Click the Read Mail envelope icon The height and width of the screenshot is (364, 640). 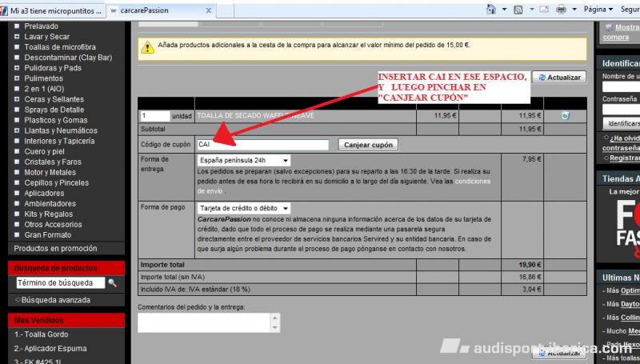[544, 10]
